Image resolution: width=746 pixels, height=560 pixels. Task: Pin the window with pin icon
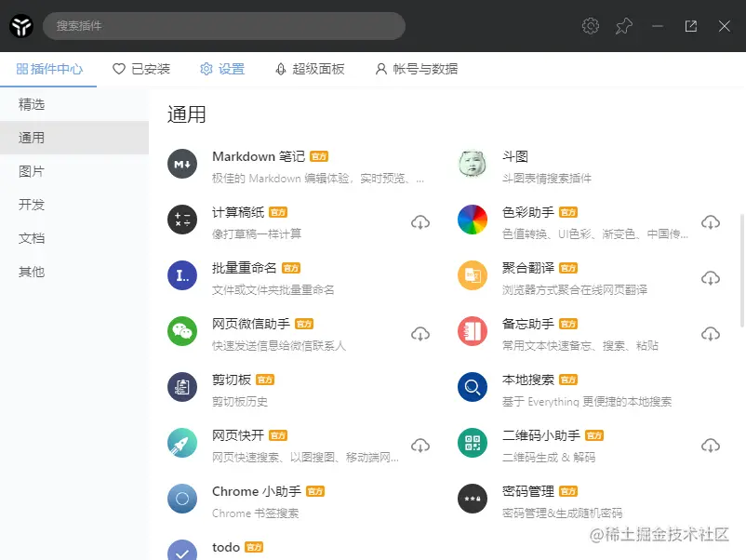coord(624,26)
